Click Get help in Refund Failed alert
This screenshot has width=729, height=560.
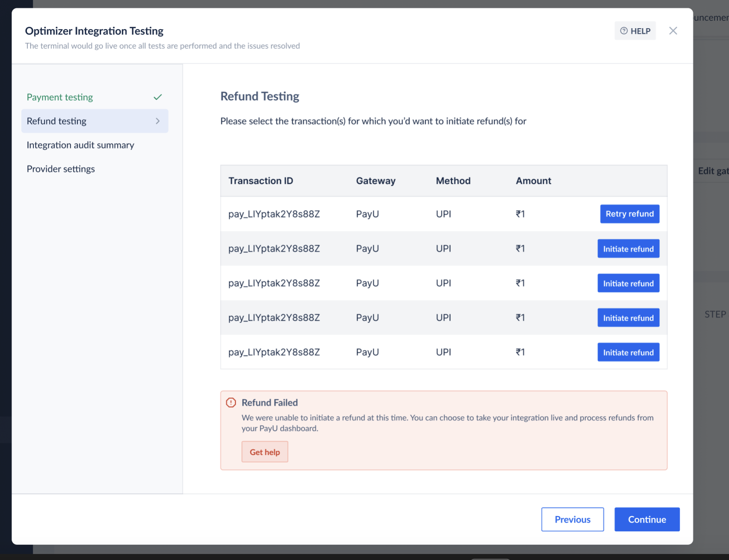(x=264, y=452)
